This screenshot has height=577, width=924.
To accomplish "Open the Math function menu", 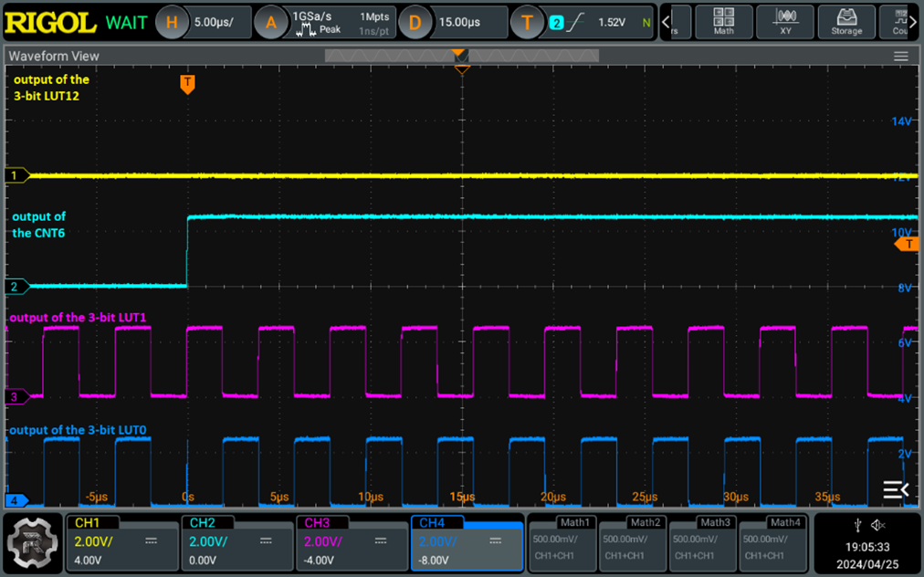I will [723, 22].
